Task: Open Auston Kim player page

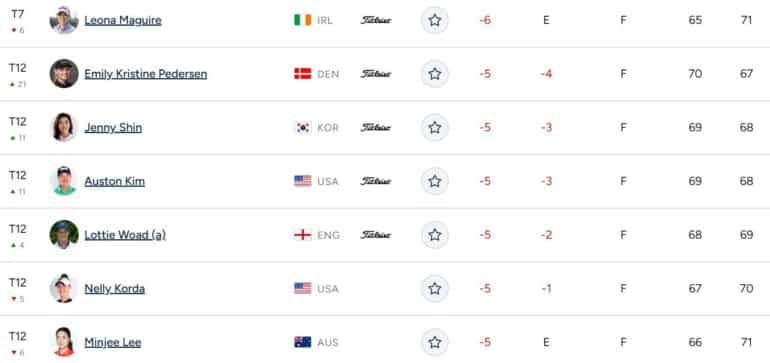Action: tap(114, 181)
